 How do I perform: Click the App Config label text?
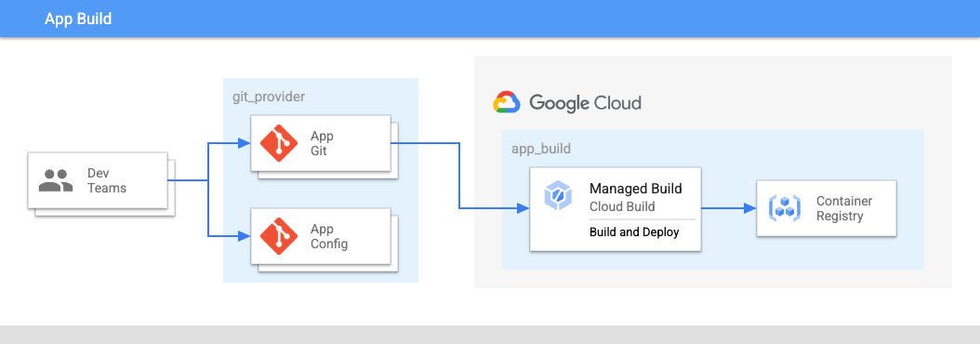pos(329,236)
